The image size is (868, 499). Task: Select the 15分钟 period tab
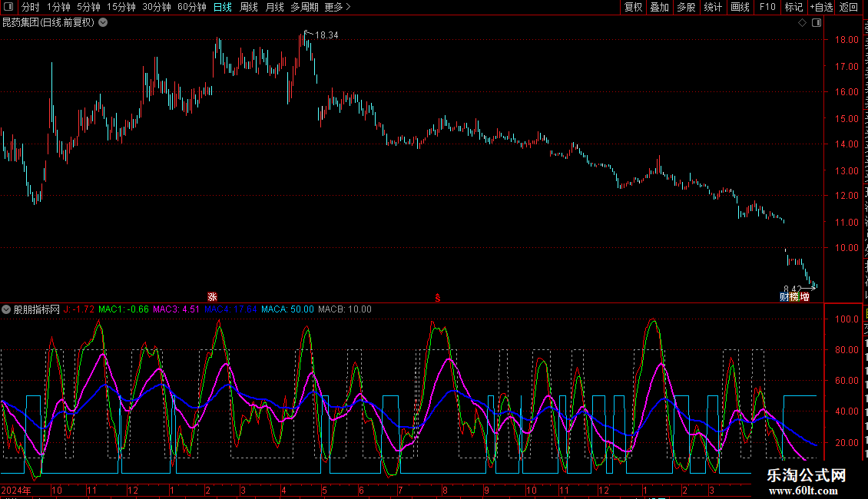click(x=121, y=7)
